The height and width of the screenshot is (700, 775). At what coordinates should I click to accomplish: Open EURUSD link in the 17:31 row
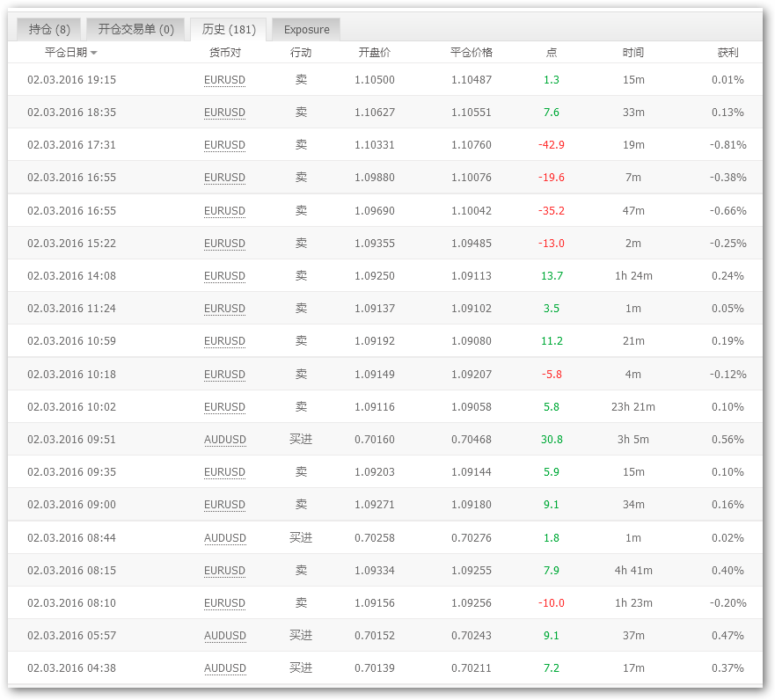[x=225, y=145]
